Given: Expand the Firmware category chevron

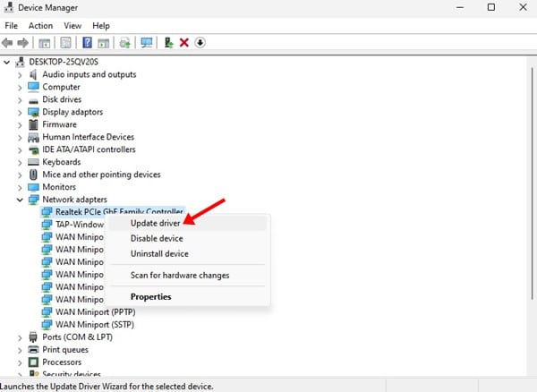Looking at the screenshot, I should [20, 125].
